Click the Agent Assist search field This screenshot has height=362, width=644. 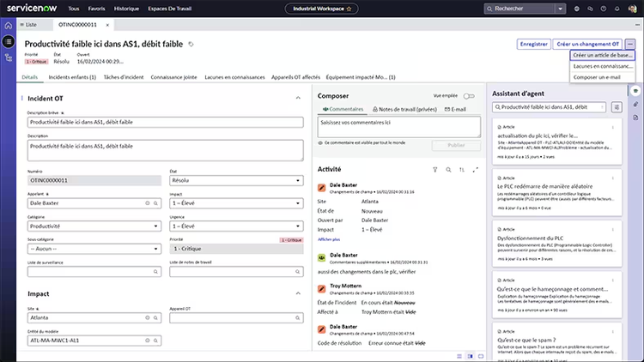(550, 107)
